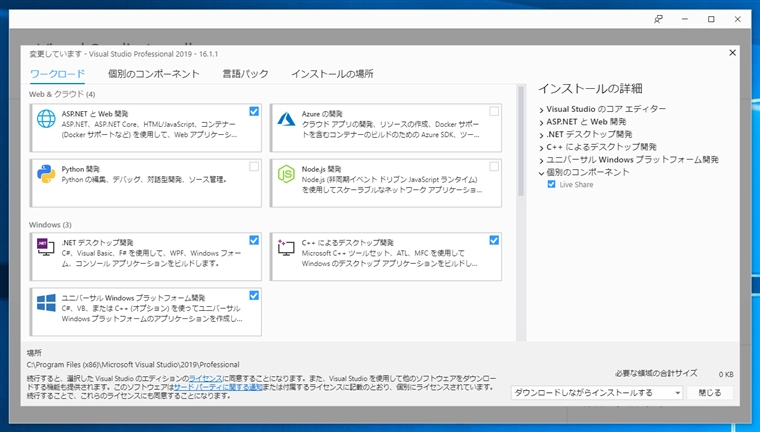This screenshot has height=432, width=760.
Task: Expand .NET デスクトップ開発 in install details
Action: (x=541, y=135)
